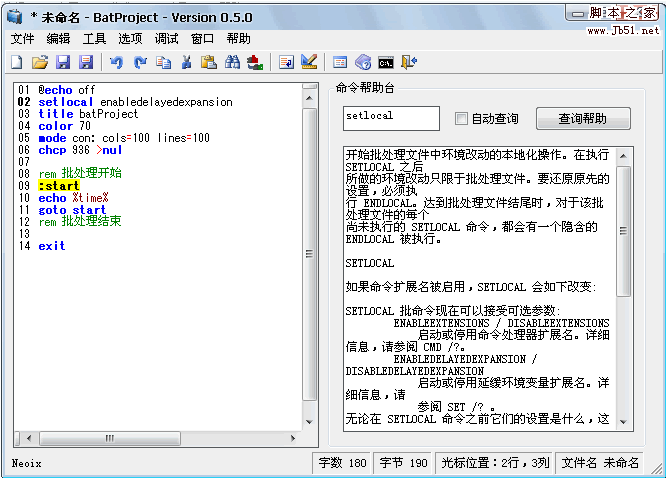
Task: Click the editor horizontal scrollbar thumb
Action: (x=110, y=438)
